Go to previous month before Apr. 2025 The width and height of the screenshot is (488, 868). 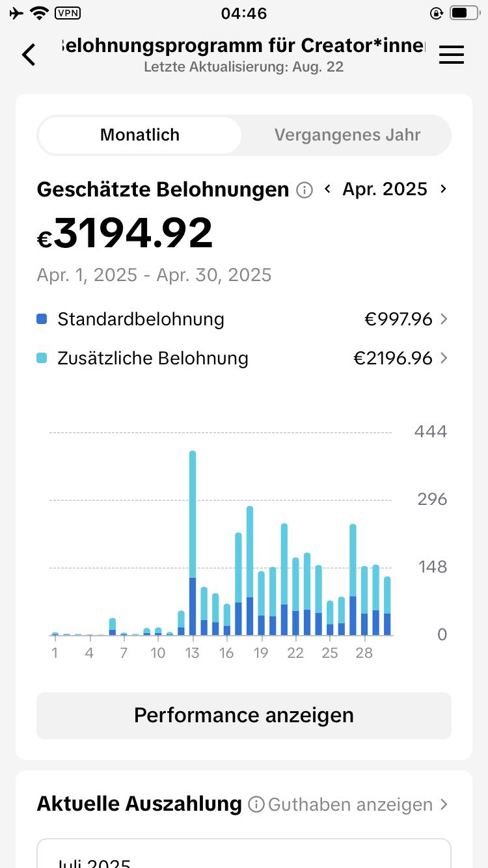tap(328, 189)
